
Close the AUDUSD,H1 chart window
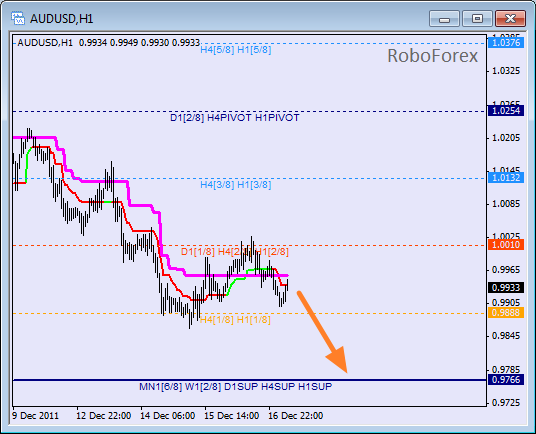tap(510, 18)
